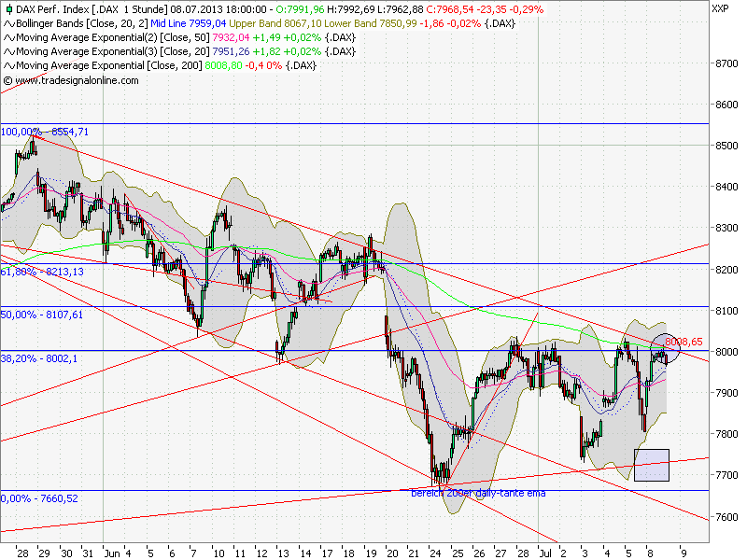Click the Jul label on the date axis

(x=545, y=553)
